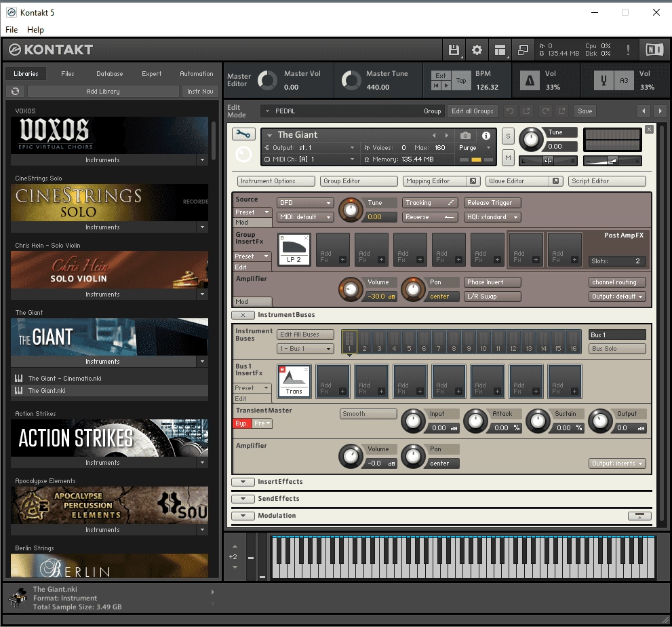This screenshot has width=672, height=627.
Task: Close the instrument with X icon
Action: tap(650, 129)
